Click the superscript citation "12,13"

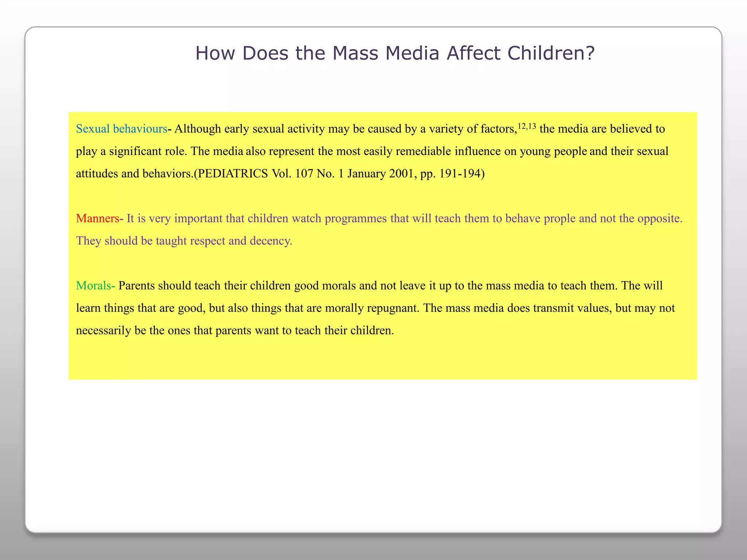527,126
